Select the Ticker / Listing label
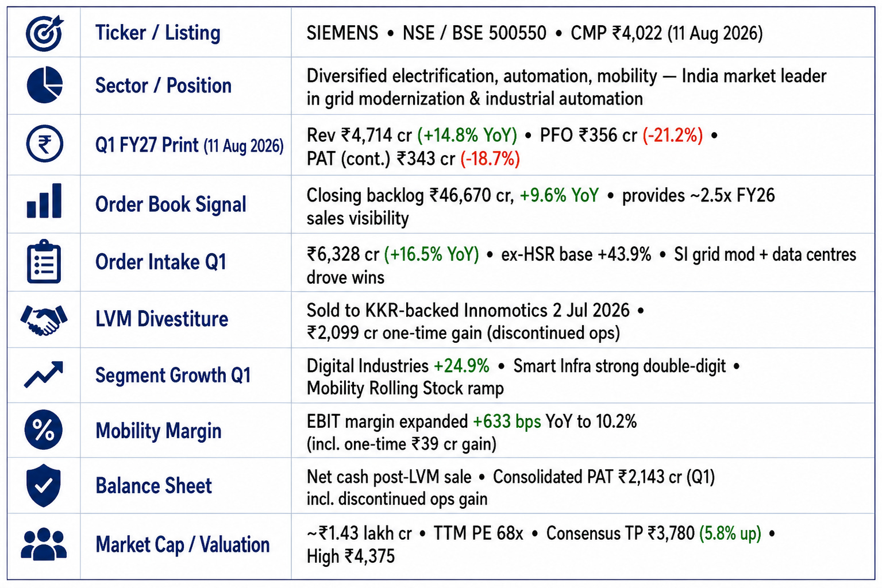The image size is (882, 588). coord(157,33)
